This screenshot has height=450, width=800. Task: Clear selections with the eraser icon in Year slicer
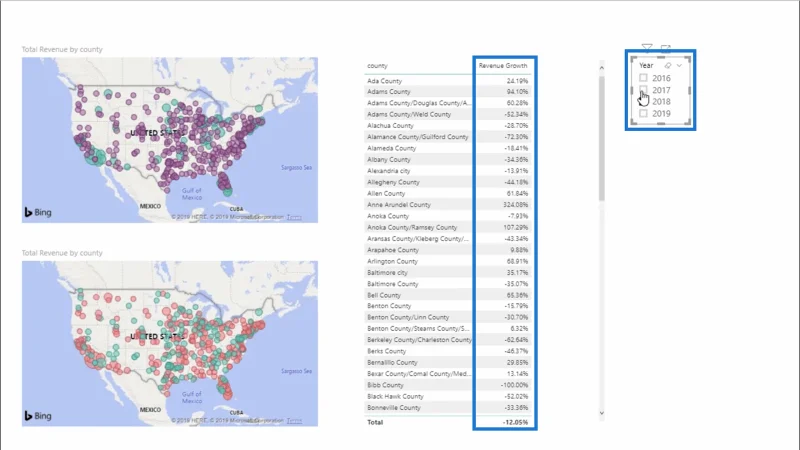pyautogui.click(x=667, y=65)
